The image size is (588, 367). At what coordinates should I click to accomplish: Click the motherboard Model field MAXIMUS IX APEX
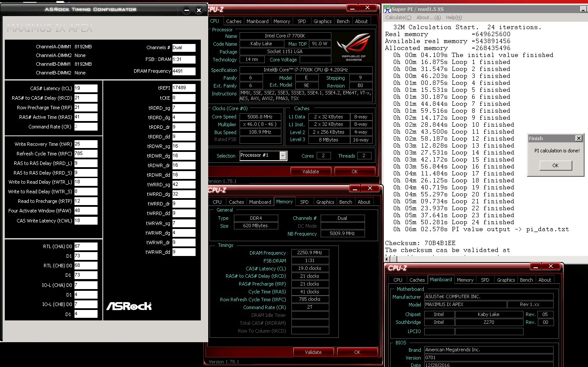[465, 304]
